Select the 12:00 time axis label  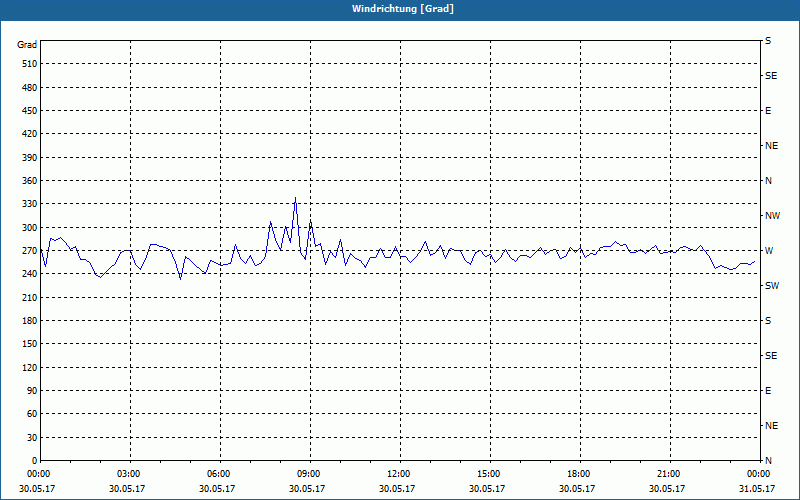[x=398, y=474]
